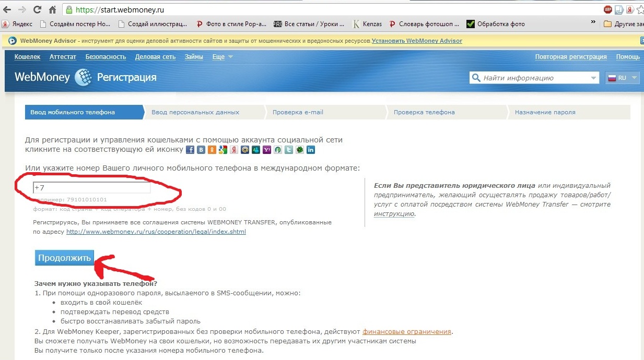Screen dimensions: 644x360
Task: Open the Кошелек menu item
Action: coord(27,56)
